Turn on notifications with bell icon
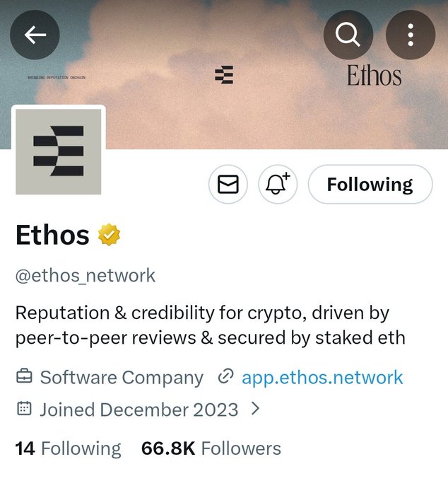 coord(278,184)
